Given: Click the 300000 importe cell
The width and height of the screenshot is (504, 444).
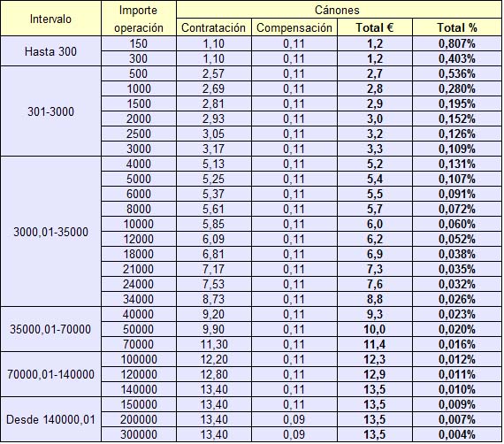Looking at the screenshot, I should coord(139,434).
